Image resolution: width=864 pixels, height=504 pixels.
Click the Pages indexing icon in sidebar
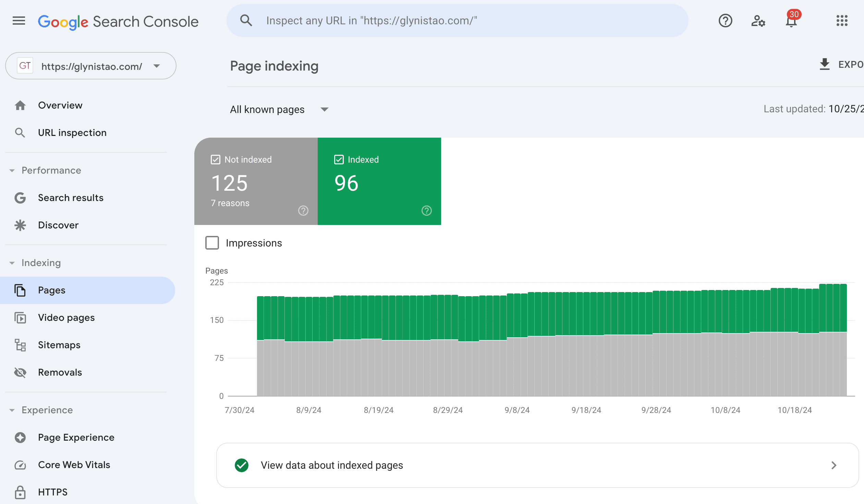tap(20, 290)
